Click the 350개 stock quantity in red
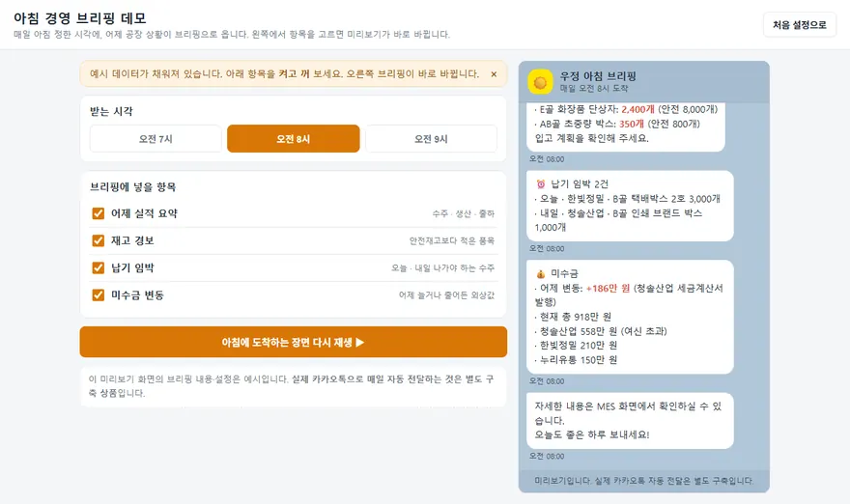The image size is (850, 504). [631, 125]
